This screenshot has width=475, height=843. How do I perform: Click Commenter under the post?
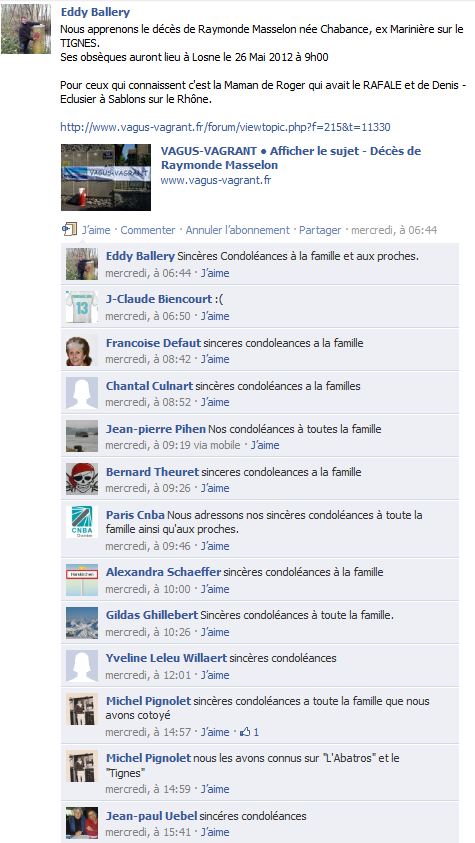click(148, 230)
